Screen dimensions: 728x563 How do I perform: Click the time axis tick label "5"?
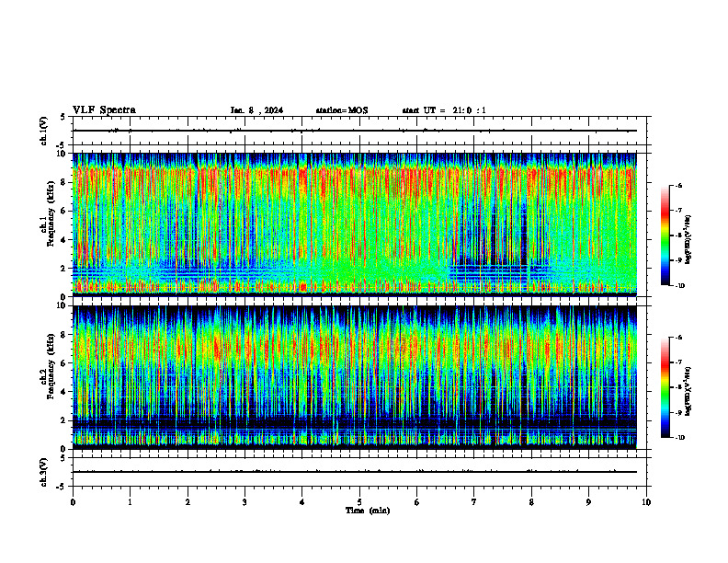(359, 502)
